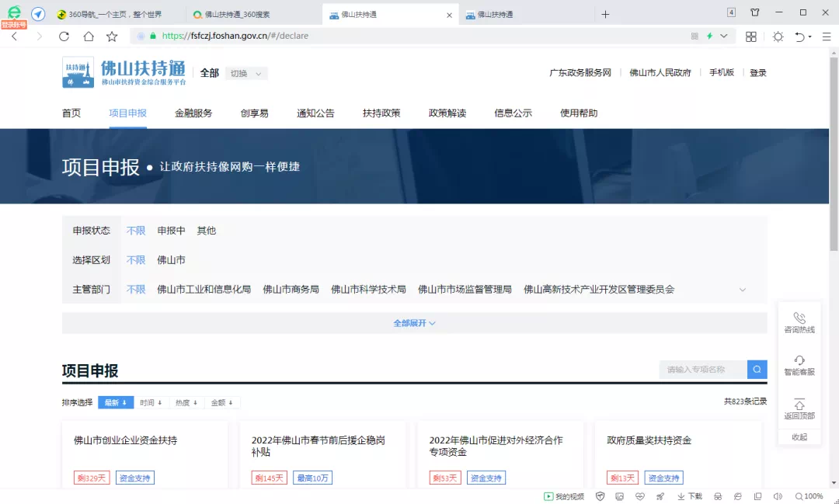Viewport: 839px width, 504px height.
Task: Open new browser tab plus icon
Action: 605,14
